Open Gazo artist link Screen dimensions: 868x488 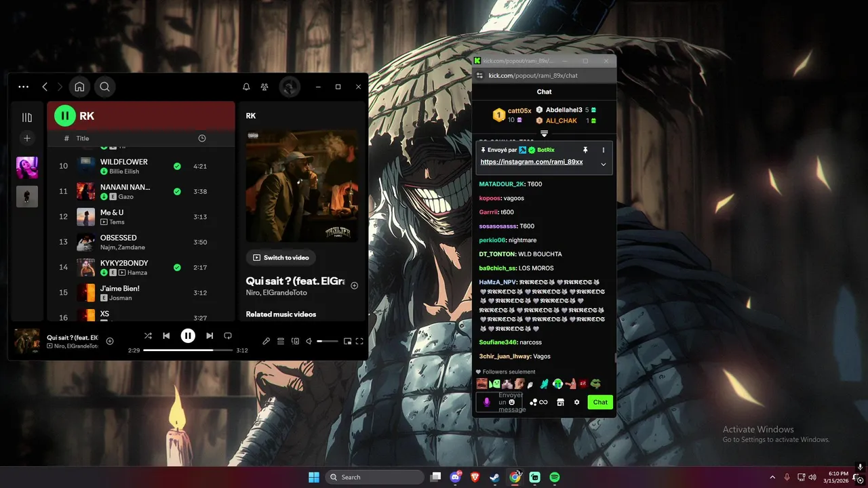tap(126, 197)
